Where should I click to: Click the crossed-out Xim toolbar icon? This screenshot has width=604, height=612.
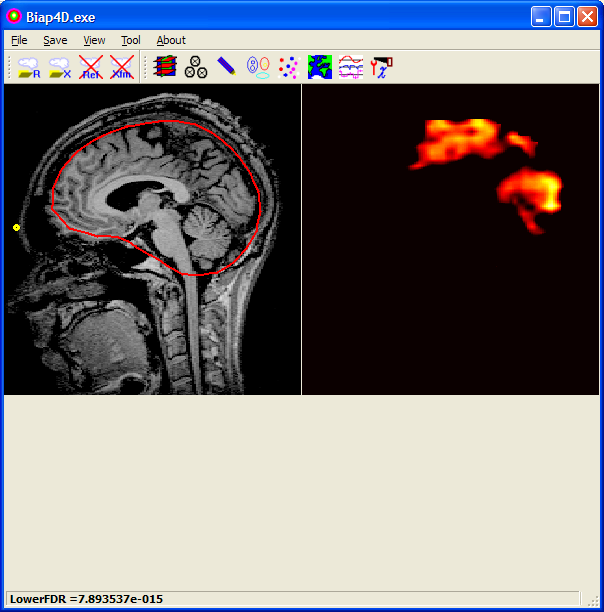click(x=122, y=67)
